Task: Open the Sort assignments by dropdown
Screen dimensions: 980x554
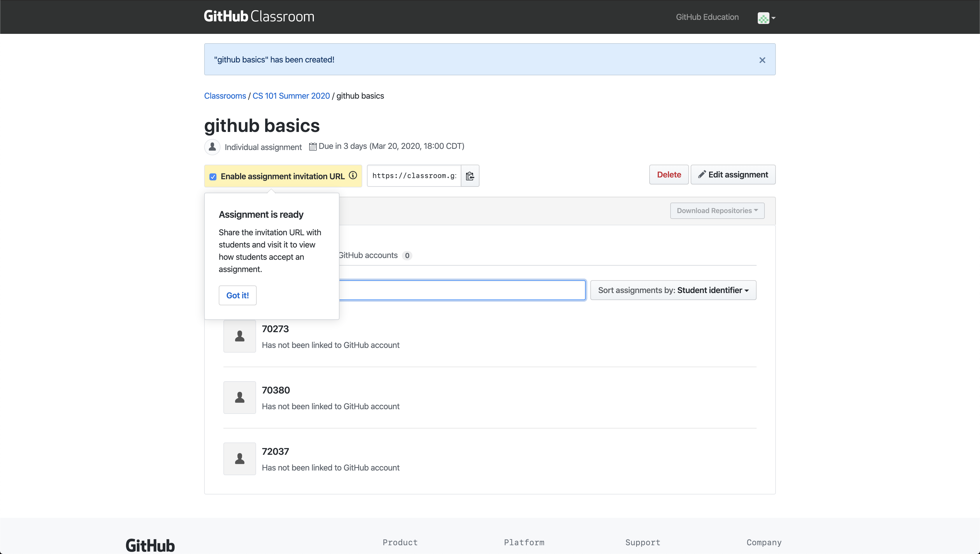Action: click(x=673, y=290)
